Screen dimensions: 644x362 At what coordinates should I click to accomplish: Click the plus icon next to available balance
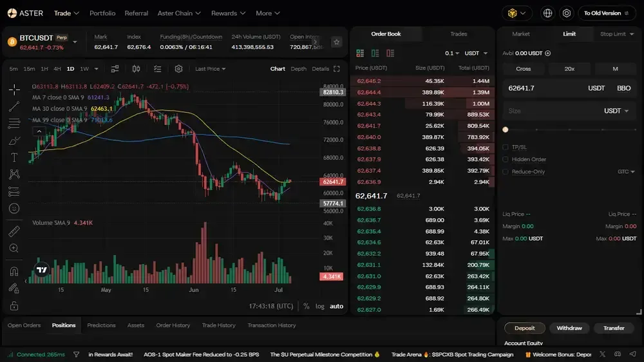click(x=547, y=53)
